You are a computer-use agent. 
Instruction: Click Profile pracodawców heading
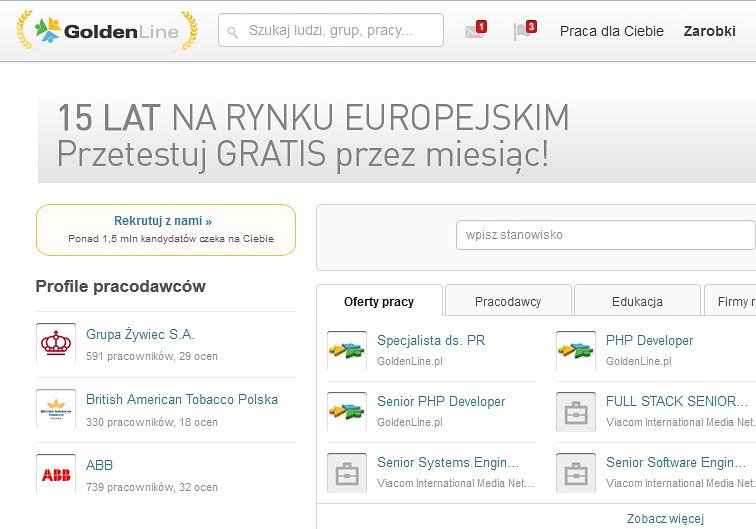[121, 286]
